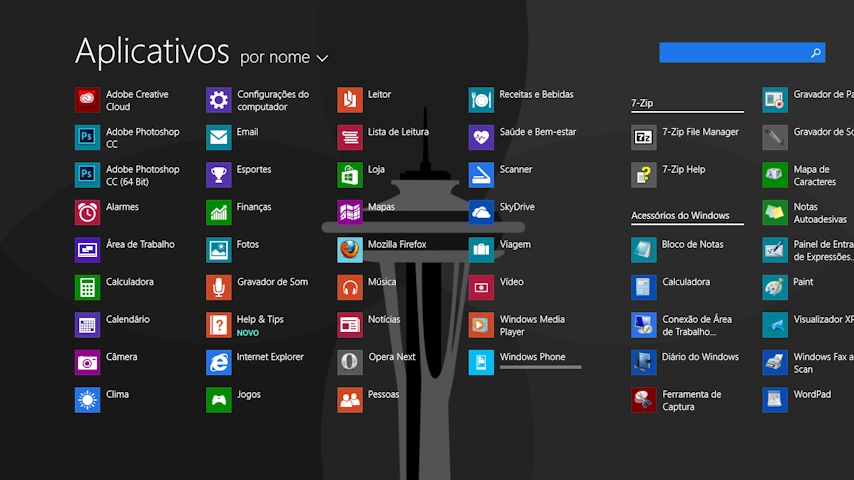Image resolution: width=854 pixels, height=480 pixels.
Task: Open Calculadora under Acessórios do Windows
Action: click(644, 288)
